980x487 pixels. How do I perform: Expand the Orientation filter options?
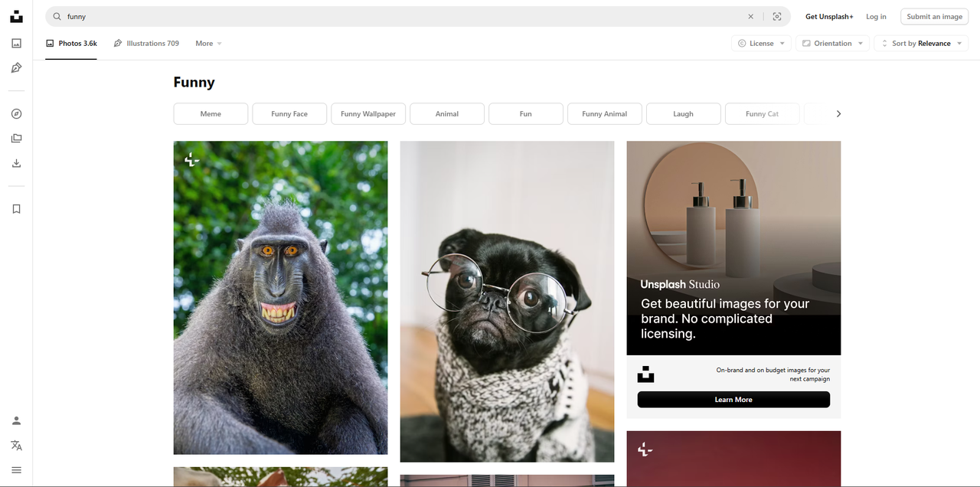click(831, 43)
